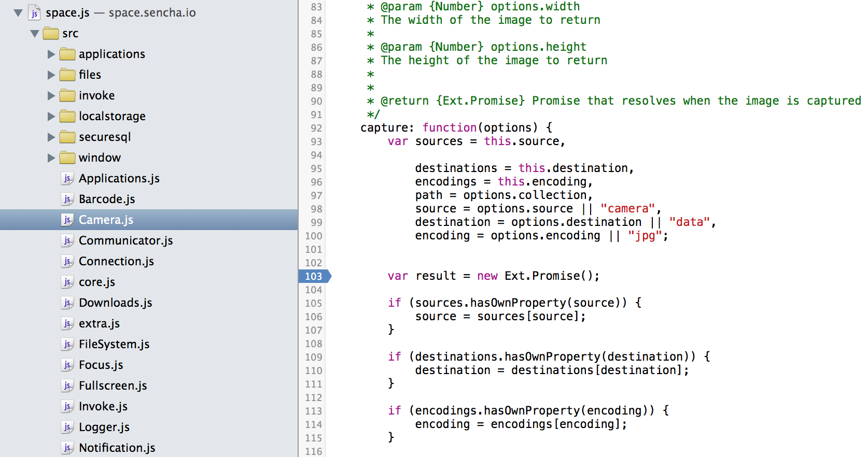
Task: Expand the localstorage folder triangle
Action: 51,117
